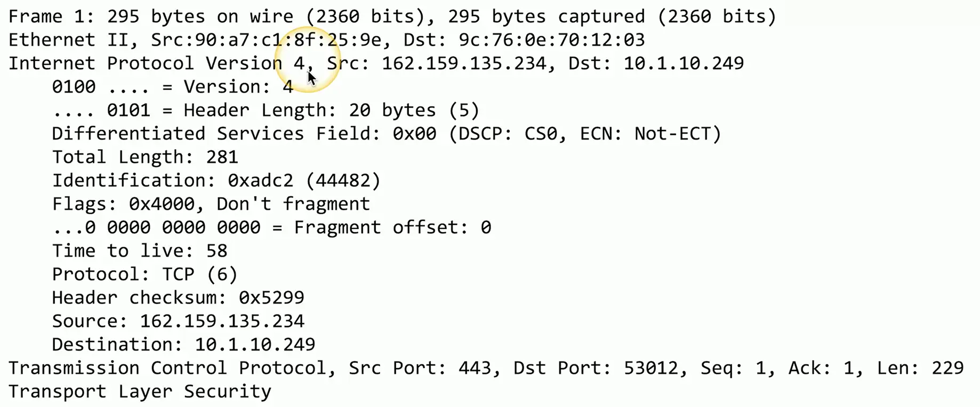
Task: Select the Version: 4 field
Action: coord(172,87)
